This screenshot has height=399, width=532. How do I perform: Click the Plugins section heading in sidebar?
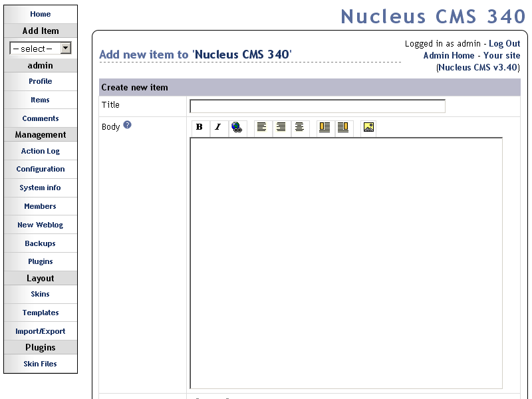41,347
